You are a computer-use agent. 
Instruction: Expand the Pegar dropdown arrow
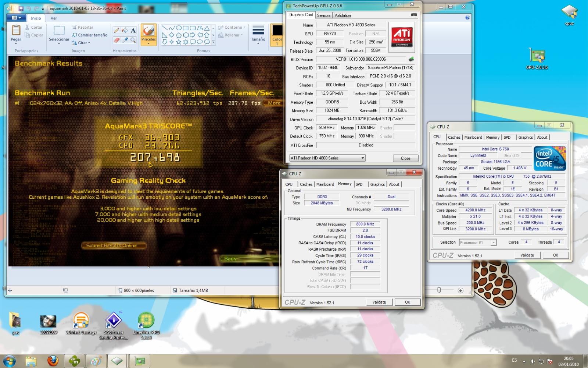pos(16,43)
